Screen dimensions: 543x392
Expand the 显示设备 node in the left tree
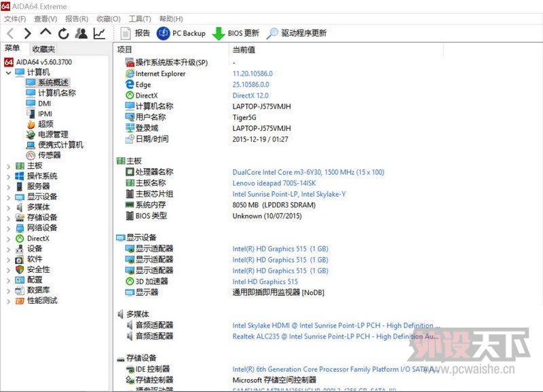[9, 197]
